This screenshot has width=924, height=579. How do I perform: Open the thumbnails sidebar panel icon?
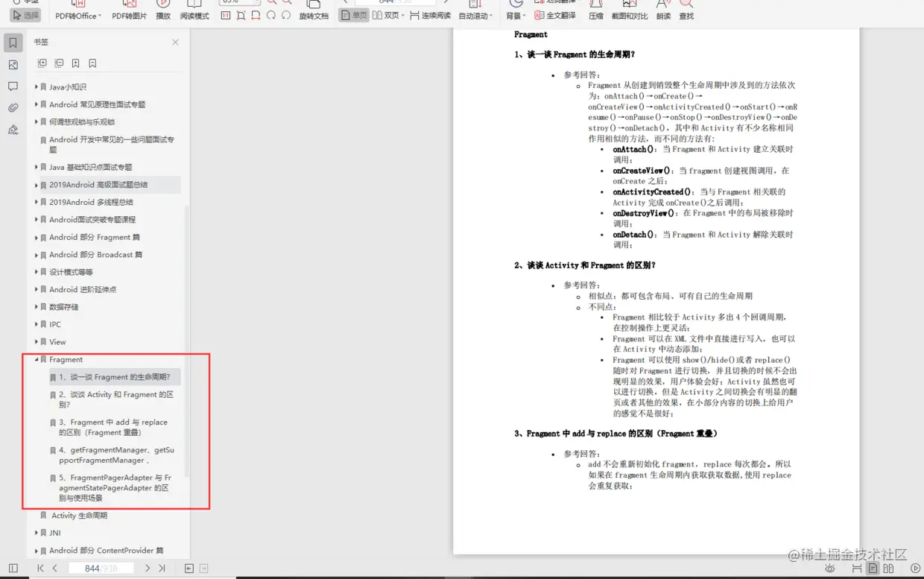tap(13, 65)
